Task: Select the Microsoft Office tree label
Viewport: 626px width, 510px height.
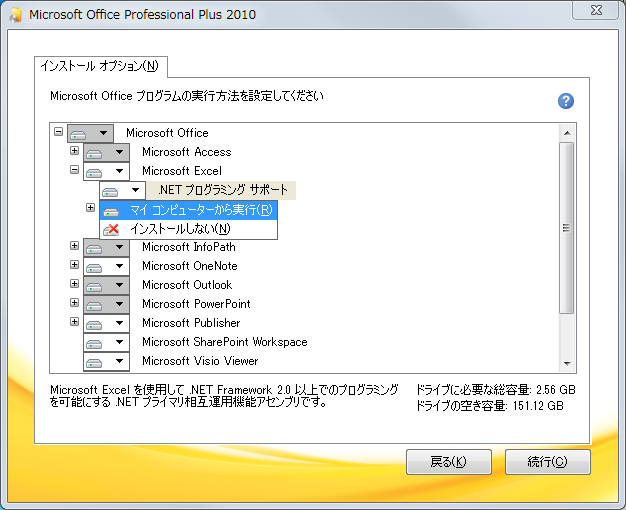Action: click(167, 133)
